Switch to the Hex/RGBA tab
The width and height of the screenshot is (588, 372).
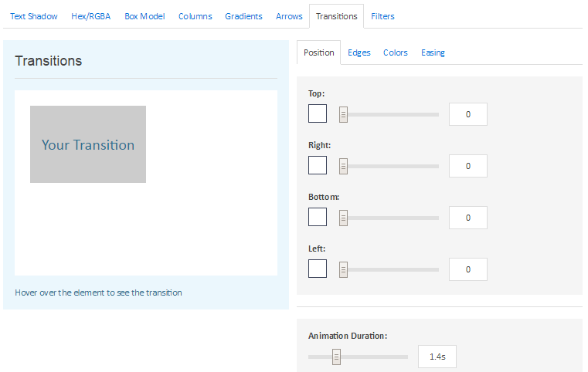click(x=90, y=16)
